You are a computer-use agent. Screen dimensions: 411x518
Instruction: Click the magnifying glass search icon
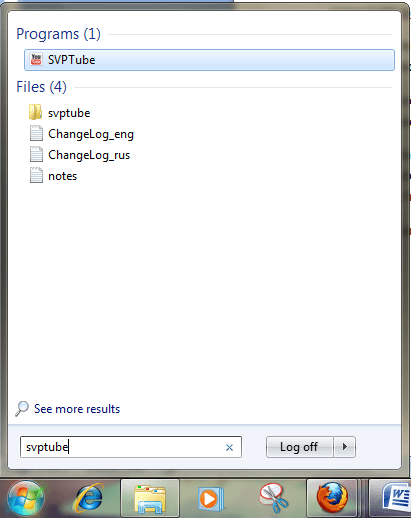pos(22,409)
